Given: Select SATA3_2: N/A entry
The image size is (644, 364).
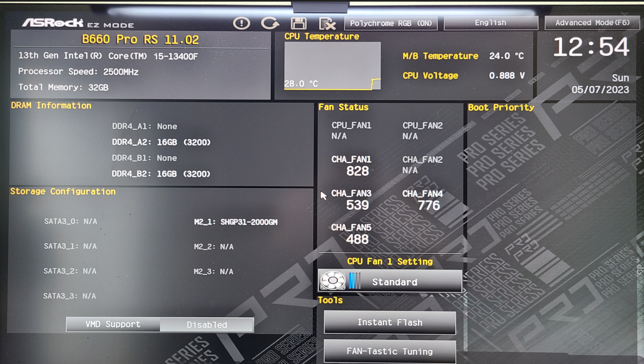Looking at the screenshot, I should [70, 271].
